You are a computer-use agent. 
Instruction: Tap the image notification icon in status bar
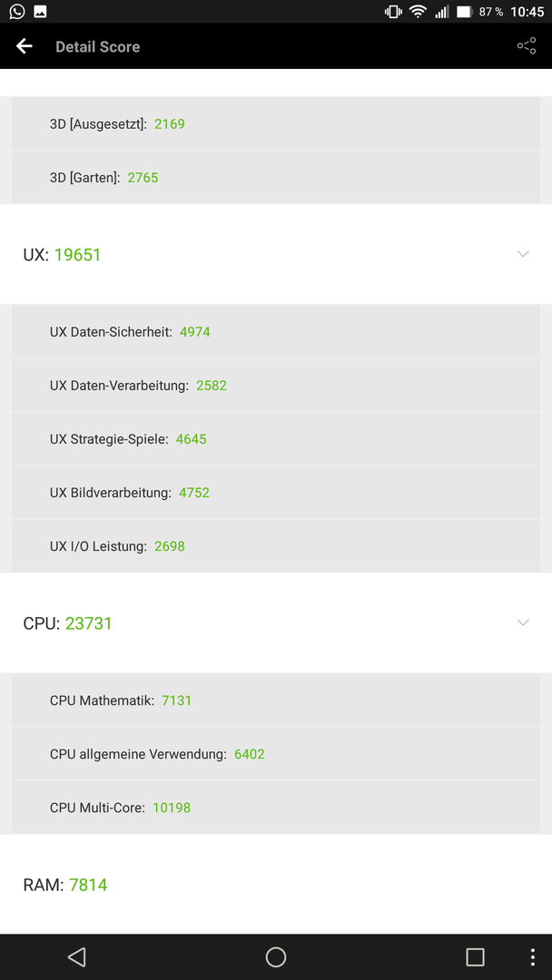[x=40, y=11]
